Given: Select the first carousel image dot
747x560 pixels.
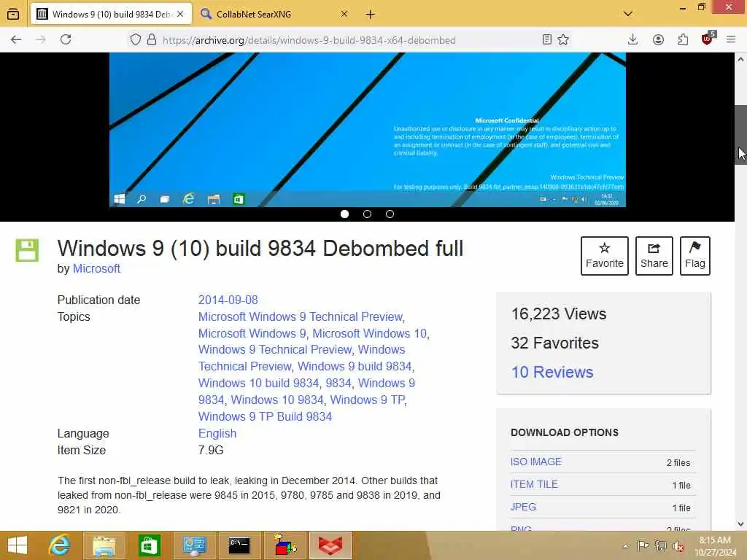Looking at the screenshot, I should tap(344, 214).
